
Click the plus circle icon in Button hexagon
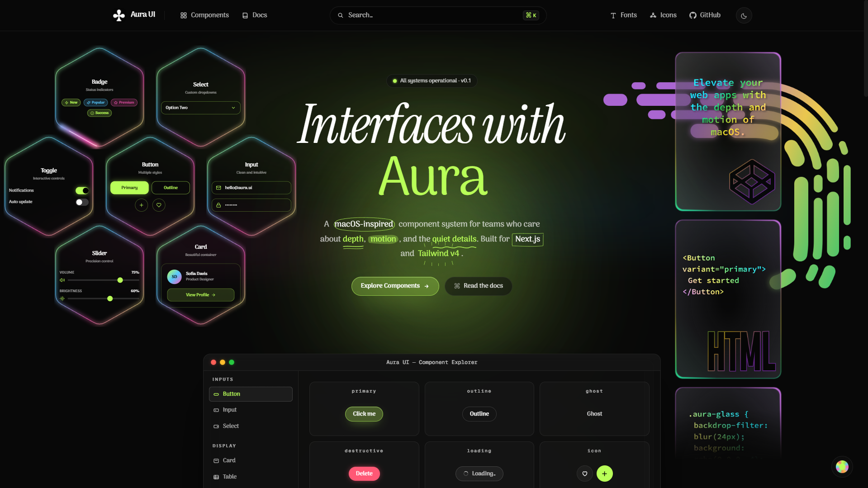click(x=141, y=205)
